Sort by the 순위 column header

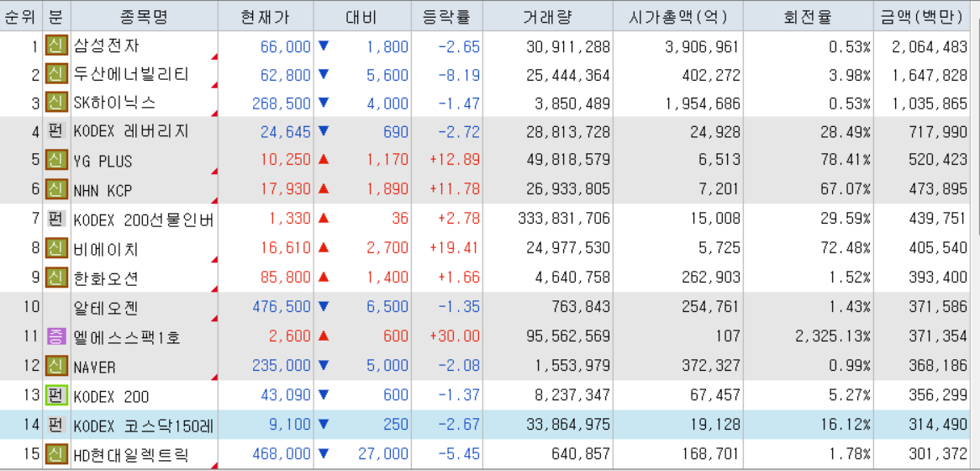[22, 16]
